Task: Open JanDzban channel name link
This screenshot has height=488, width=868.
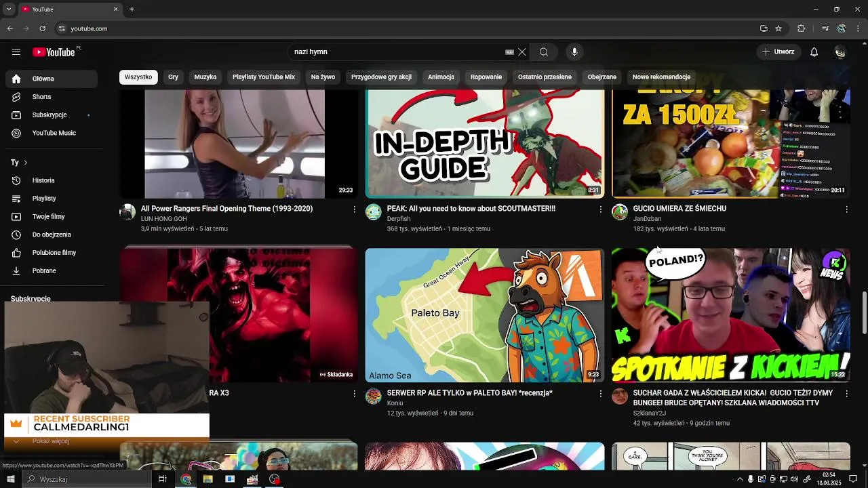Action: (x=647, y=219)
